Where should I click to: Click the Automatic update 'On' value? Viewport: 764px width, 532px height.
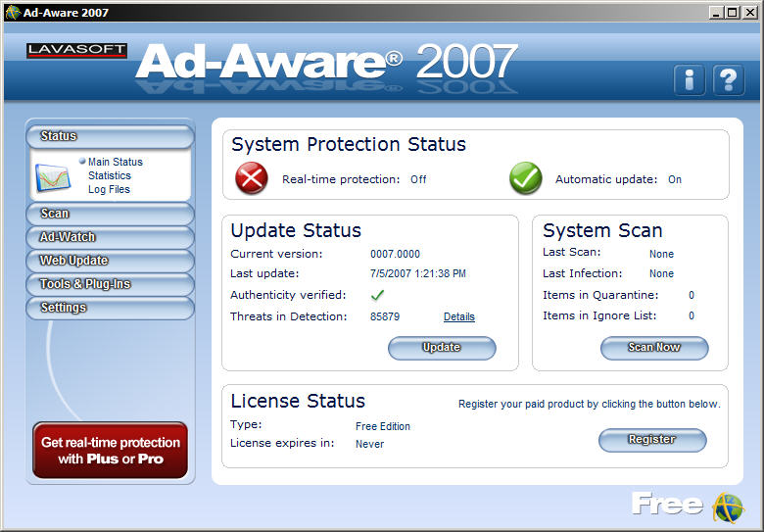point(675,179)
